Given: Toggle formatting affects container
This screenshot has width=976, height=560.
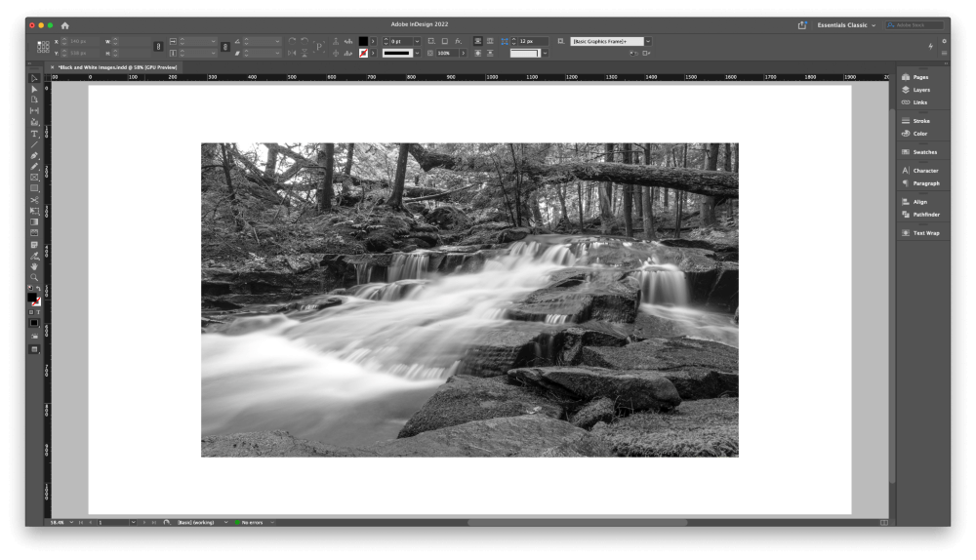Looking at the screenshot, I should pyautogui.click(x=31, y=312).
